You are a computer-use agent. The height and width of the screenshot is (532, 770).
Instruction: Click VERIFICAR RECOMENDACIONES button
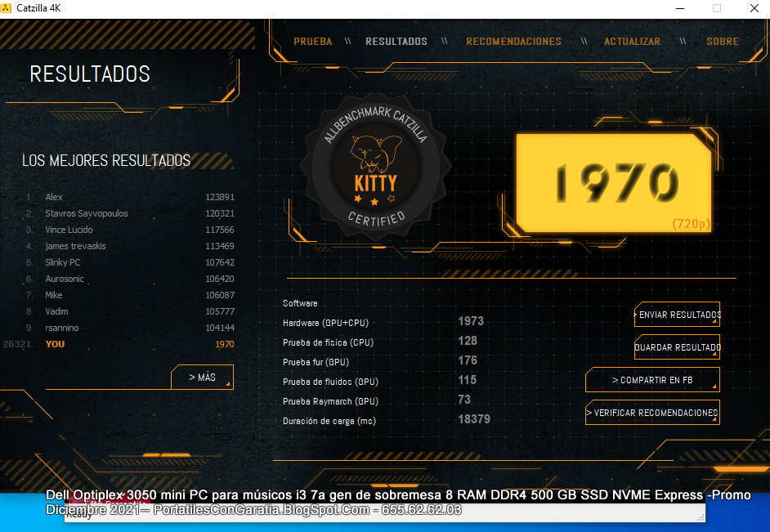coord(652,413)
